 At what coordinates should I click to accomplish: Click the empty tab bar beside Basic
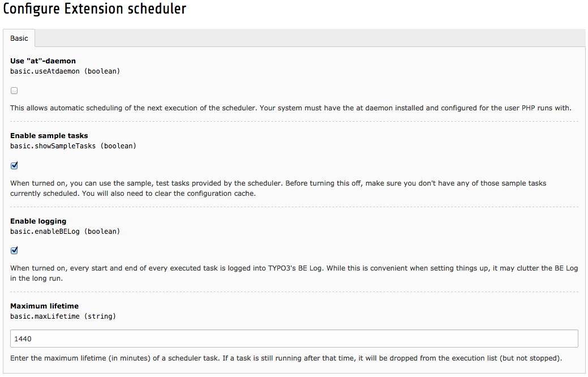[x=310, y=38]
